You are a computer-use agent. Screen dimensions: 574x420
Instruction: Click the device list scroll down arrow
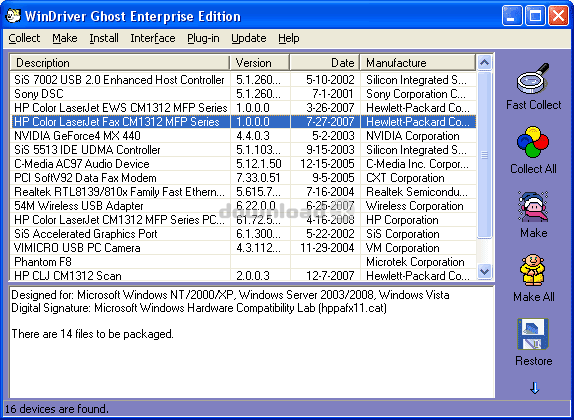click(484, 272)
